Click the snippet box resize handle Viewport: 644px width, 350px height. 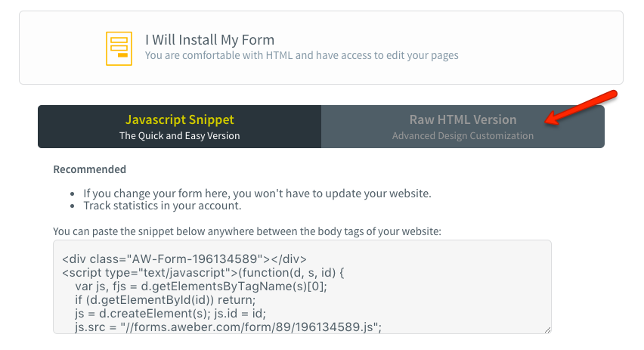click(547, 330)
